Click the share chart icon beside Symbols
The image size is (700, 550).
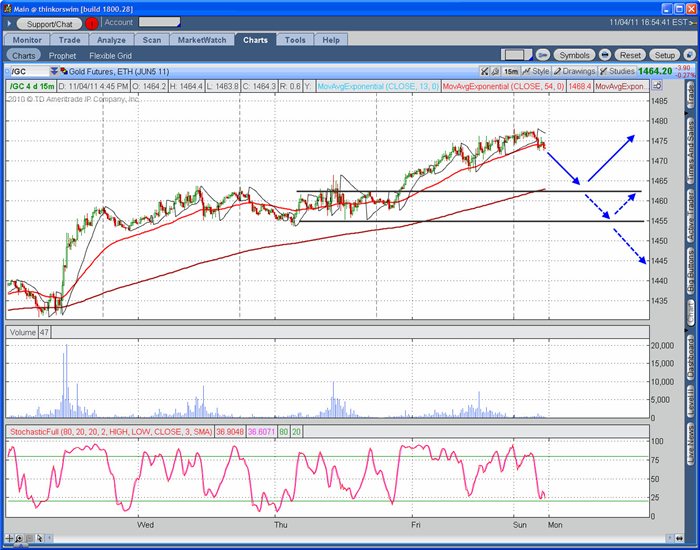click(x=542, y=55)
